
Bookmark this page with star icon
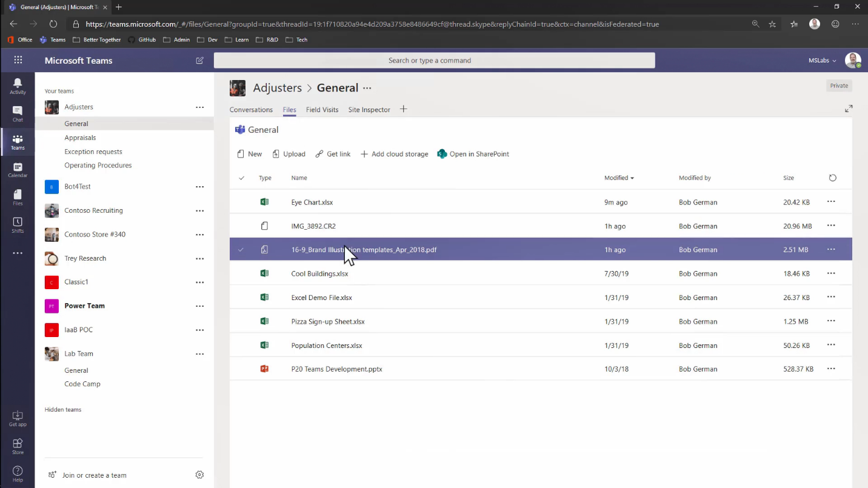tap(772, 24)
